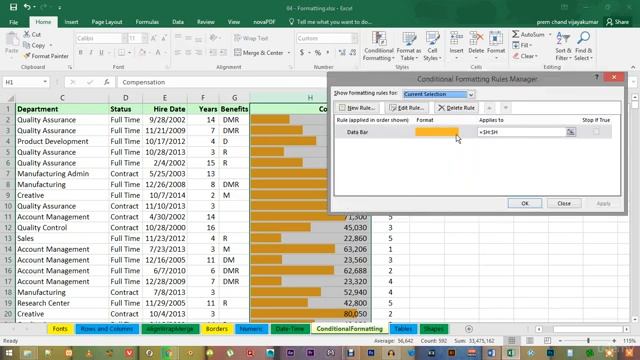Collapse the range selector beside Applies to

571,132
